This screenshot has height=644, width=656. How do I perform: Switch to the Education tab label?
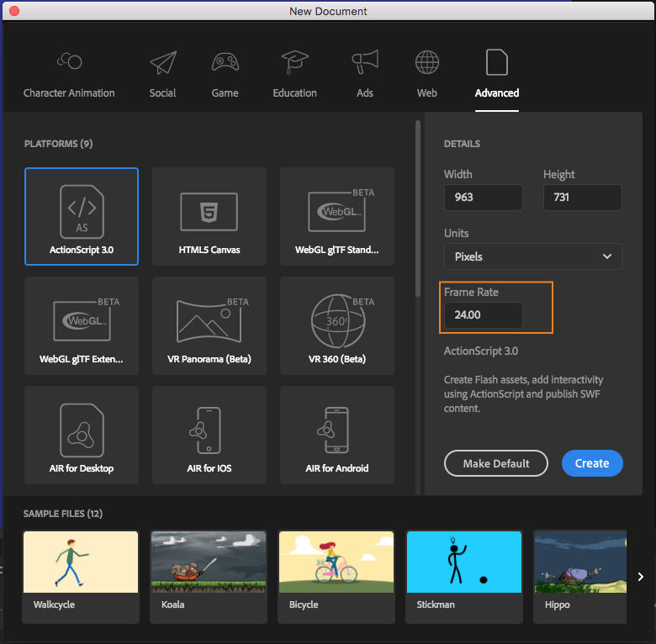click(x=294, y=92)
